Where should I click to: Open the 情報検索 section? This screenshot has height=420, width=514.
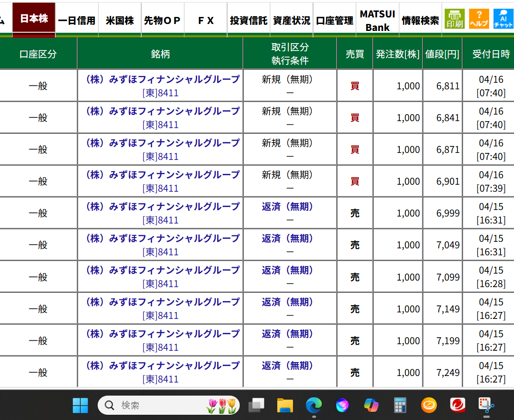tap(420, 19)
